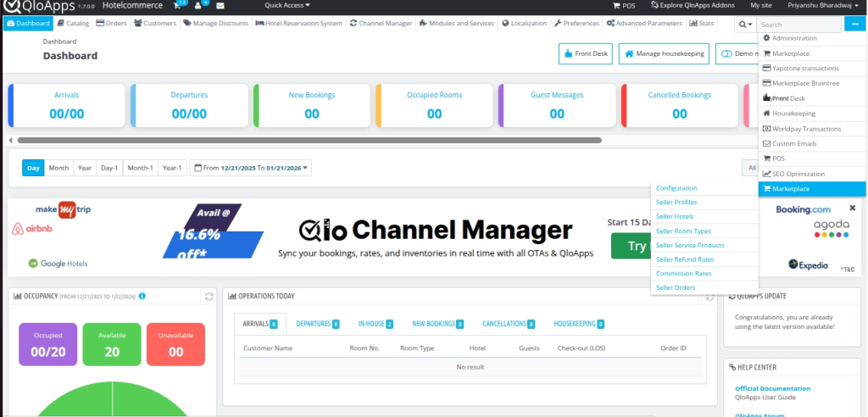Open SEO Optimization menu entry
Viewport: 868px width, 417px height.
click(812, 174)
